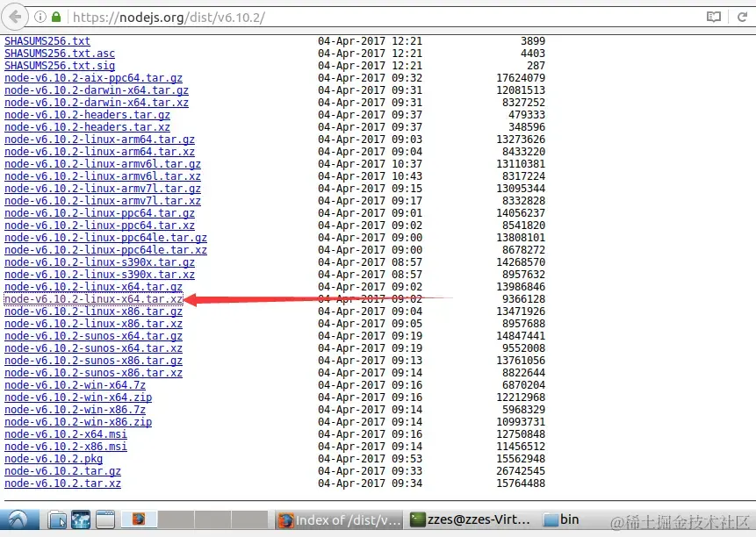Download node-v6.10.2-linux-armv6l.tar.gz
This screenshot has width=756, height=537.
tap(103, 164)
